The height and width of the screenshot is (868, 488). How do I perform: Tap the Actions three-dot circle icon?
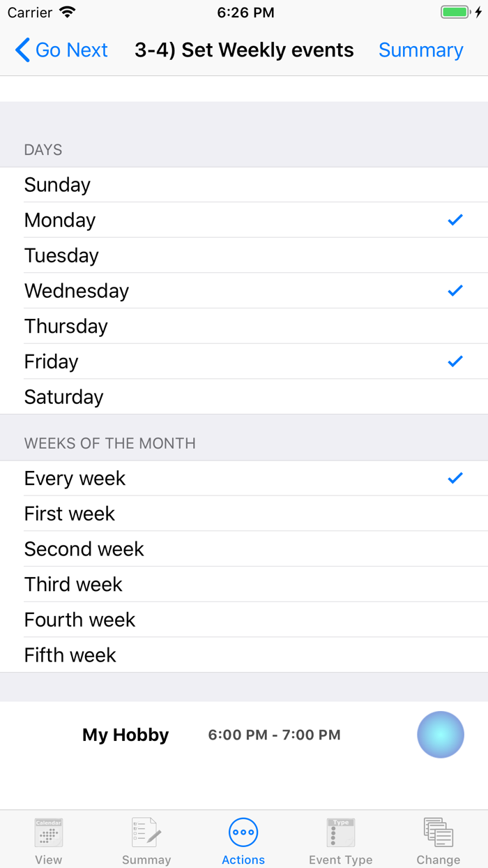pos(243,832)
